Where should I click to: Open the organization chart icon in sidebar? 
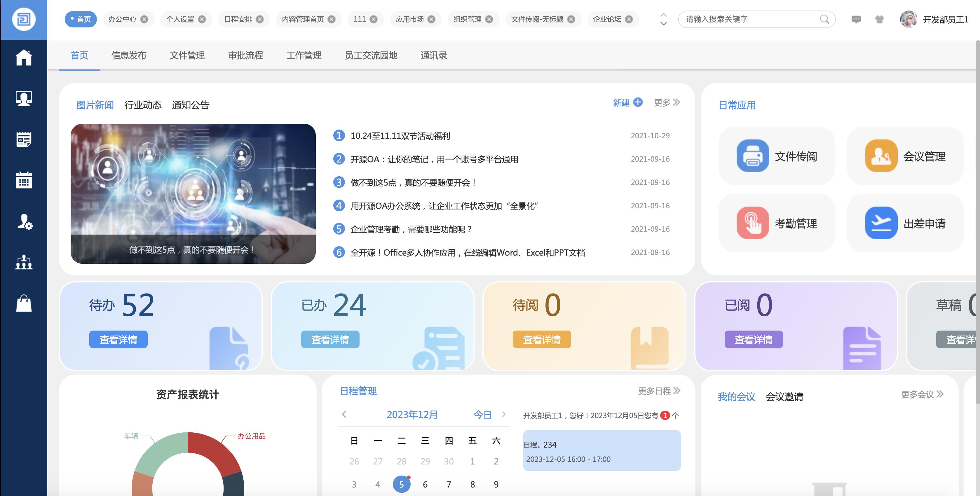pos(24,262)
